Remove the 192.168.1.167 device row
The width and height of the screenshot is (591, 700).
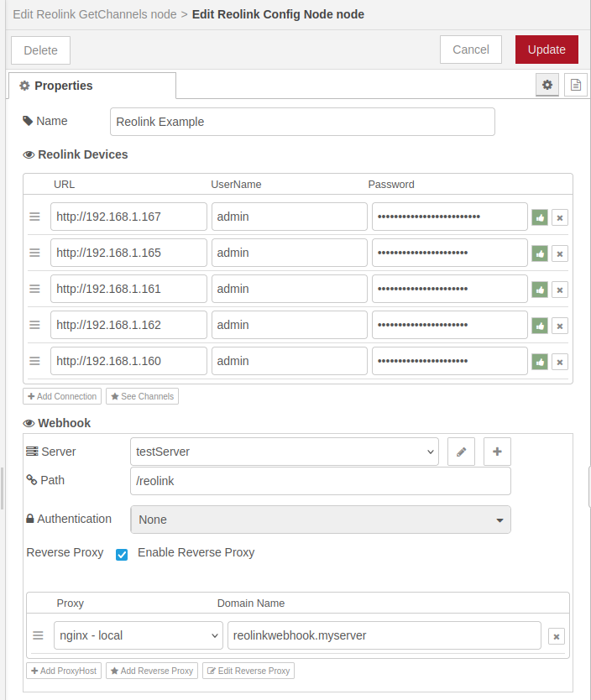(x=560, y=218)
